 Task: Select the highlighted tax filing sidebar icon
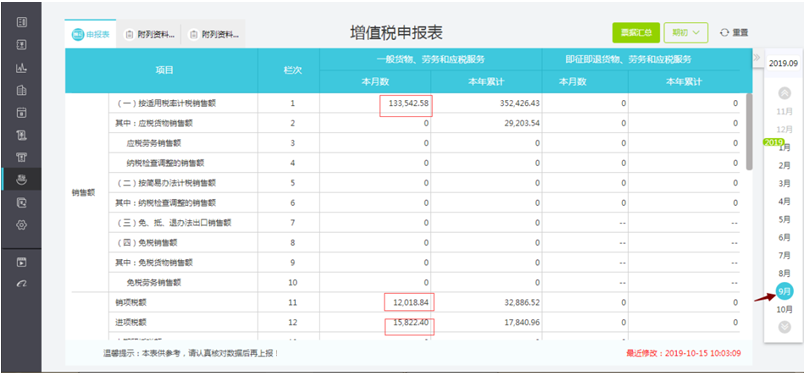pyautogui.click(x=22, y=180)
